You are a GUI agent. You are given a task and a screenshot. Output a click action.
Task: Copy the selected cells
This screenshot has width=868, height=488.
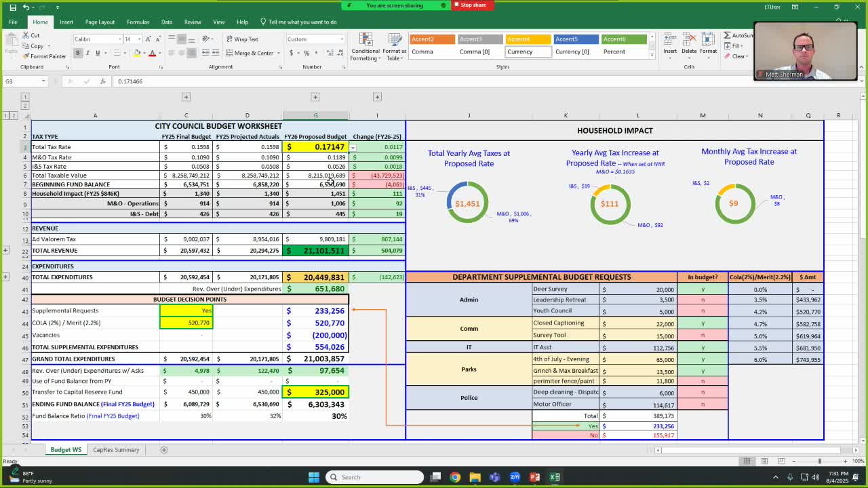[33, 46]
